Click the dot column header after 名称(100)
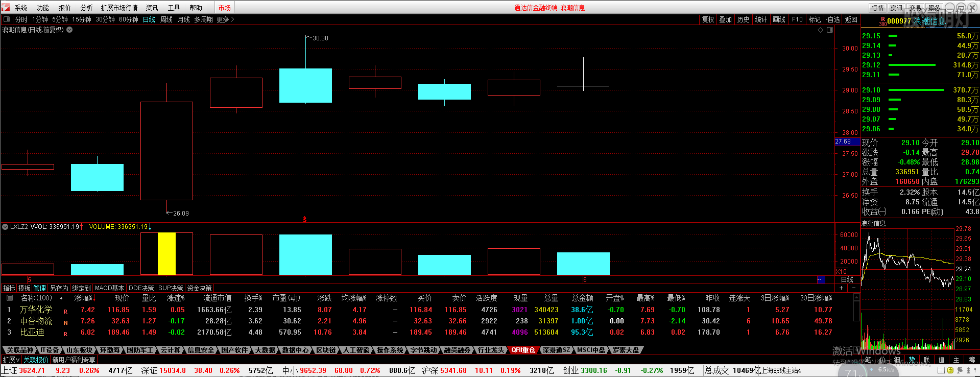This screenshot has height=377, width=980. 61,298
